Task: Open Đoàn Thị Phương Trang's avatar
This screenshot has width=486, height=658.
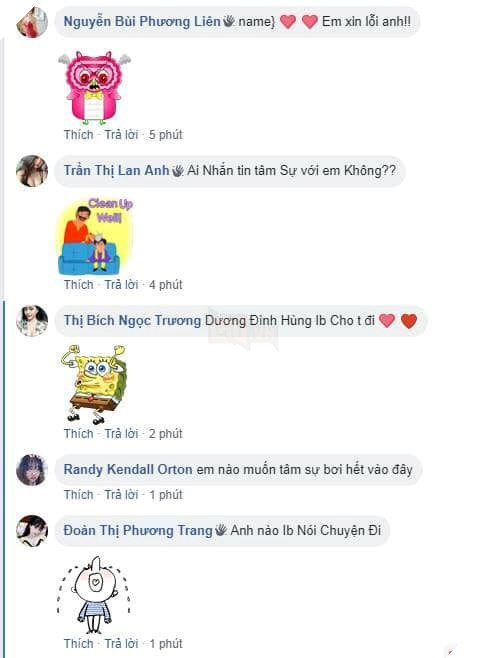Action: [32, 531]
